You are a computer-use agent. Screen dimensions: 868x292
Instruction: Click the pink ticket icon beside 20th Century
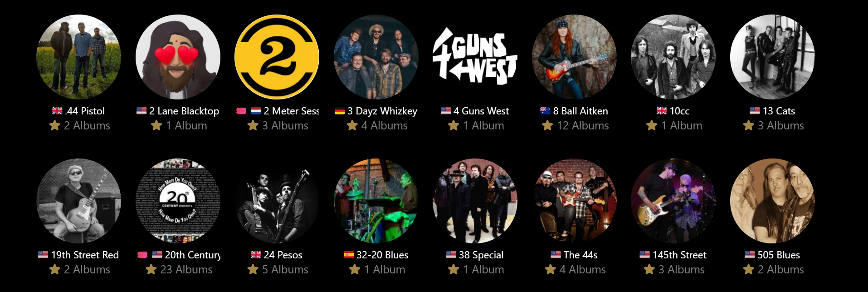142,255
